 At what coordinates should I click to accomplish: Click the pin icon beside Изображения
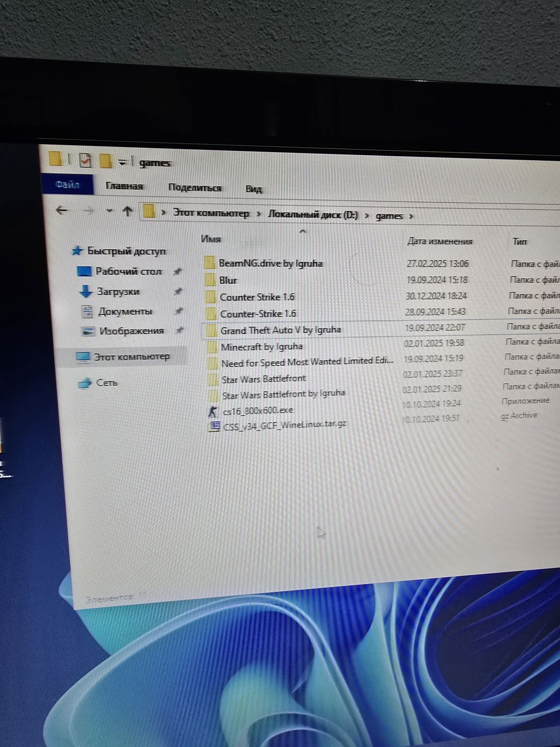[180, 330]
